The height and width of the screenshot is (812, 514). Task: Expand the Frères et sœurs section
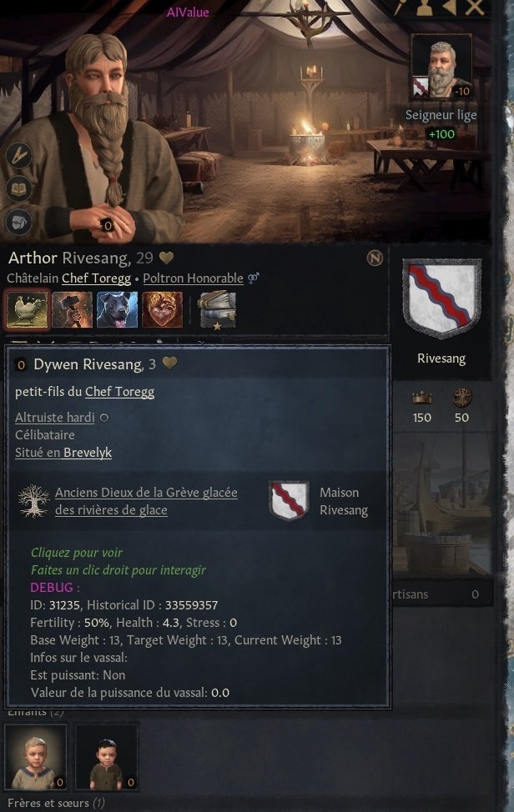[56, 803]
